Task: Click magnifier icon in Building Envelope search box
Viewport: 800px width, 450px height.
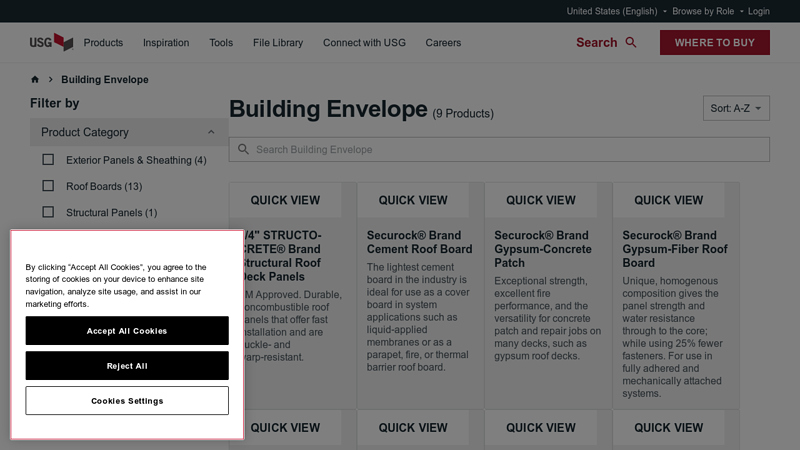Action: pyautogui.click(x=243, y=149)
